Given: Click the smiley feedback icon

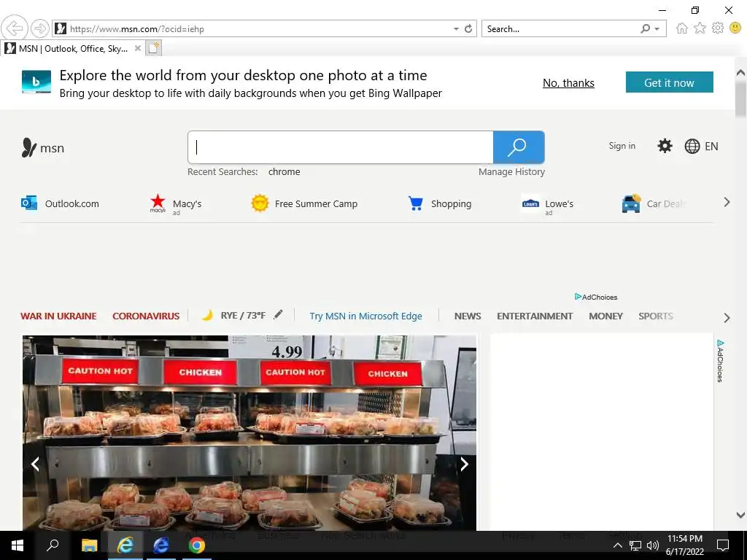Looking at the screenshot, I should click(x=735, y=28).
